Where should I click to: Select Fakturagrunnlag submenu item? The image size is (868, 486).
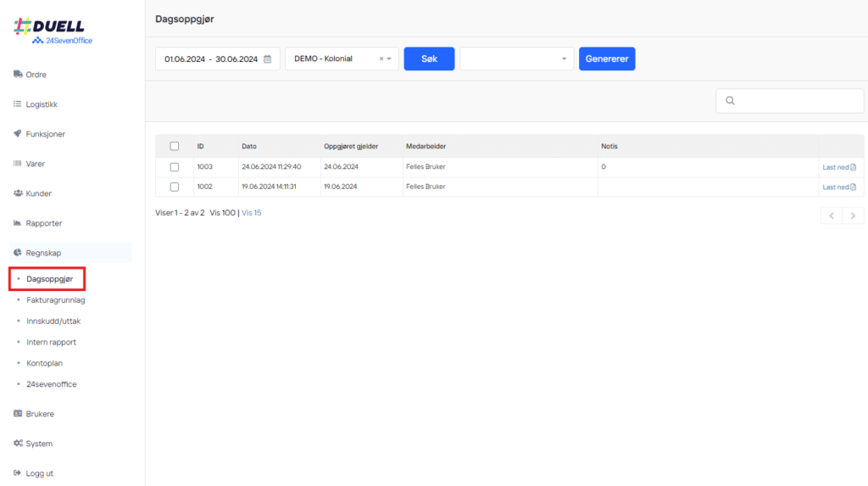[x=56, y=299]
